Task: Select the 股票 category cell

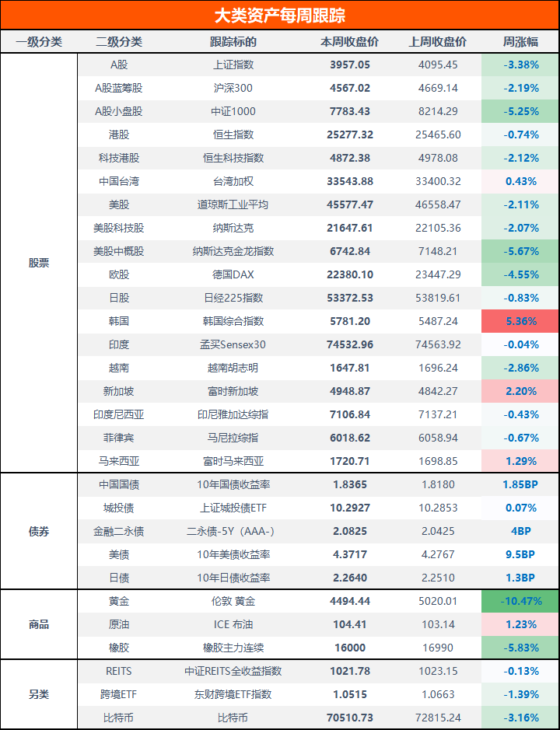Action: click(x=39, y=263)
